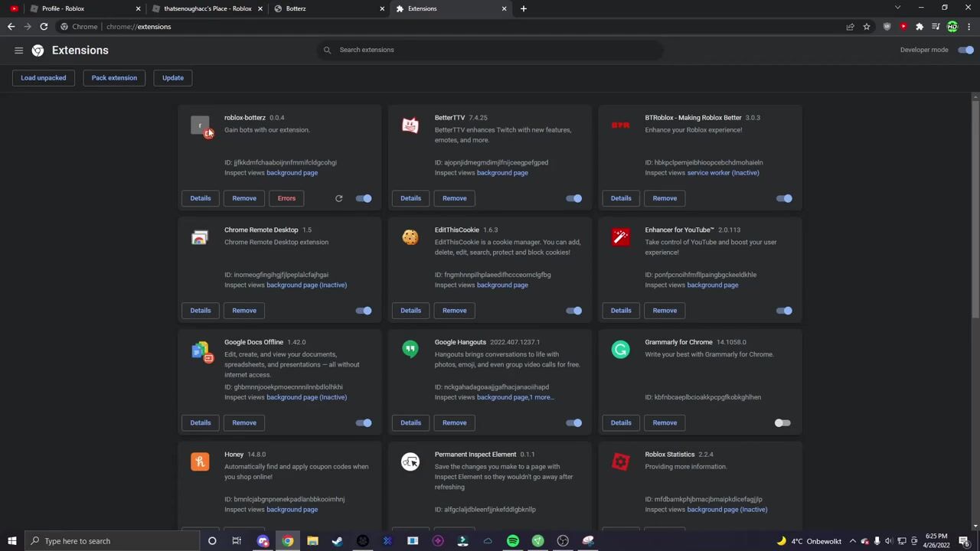Toggle Developer mode switch off
Image resolution: width=980 pixels, height=551 pixels.
[x=966, y=50]
